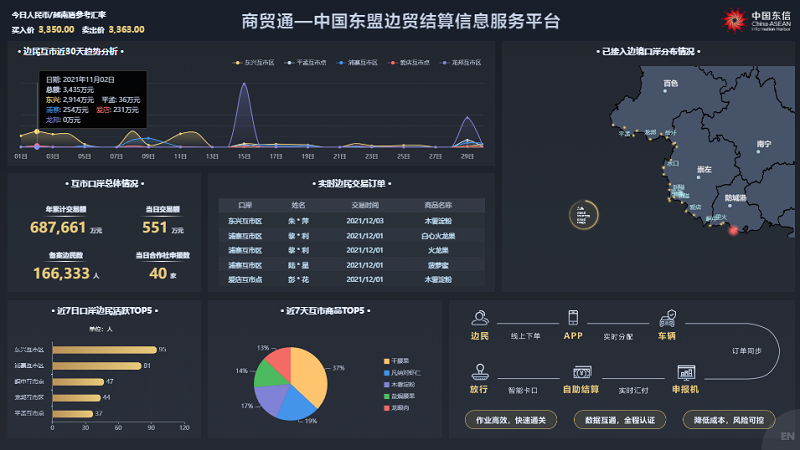Screen dimensions: 800x450
Task: Click the 线上下单 step label
Action: (x=526, y=336)
